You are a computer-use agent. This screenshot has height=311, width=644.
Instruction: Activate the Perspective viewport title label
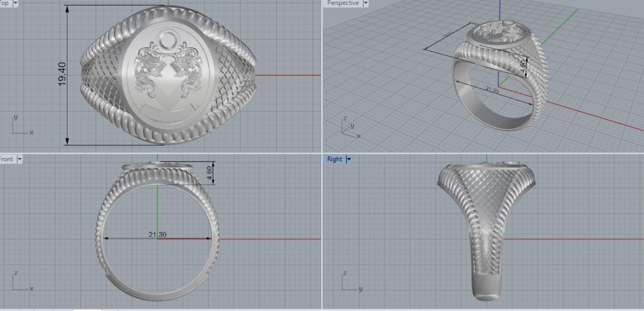pos(343,3)
